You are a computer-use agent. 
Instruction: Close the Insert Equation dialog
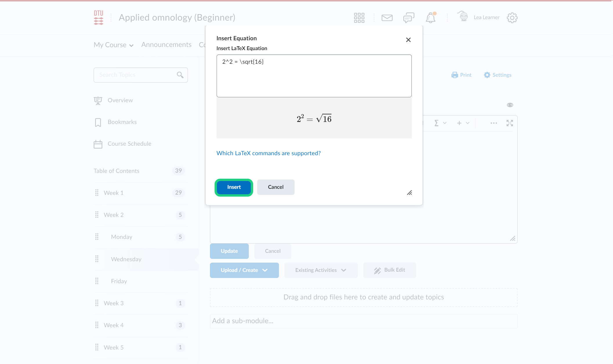(408, 40)
